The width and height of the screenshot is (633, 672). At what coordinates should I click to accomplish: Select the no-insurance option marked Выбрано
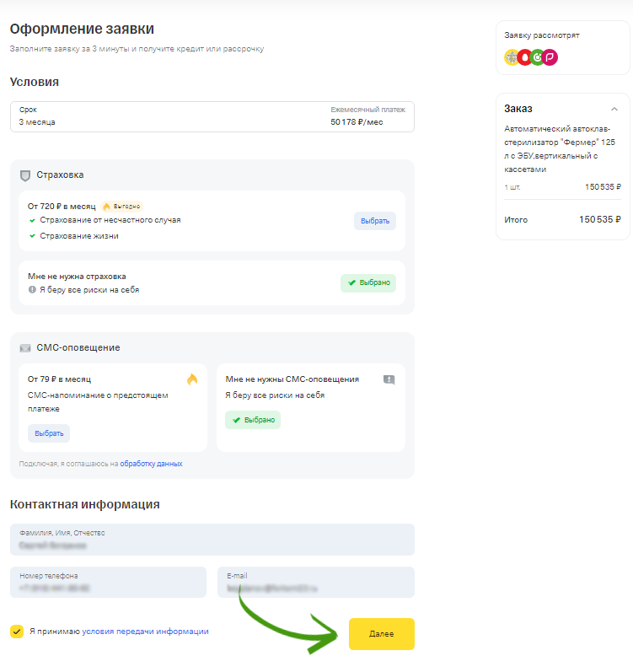[368, 283]
